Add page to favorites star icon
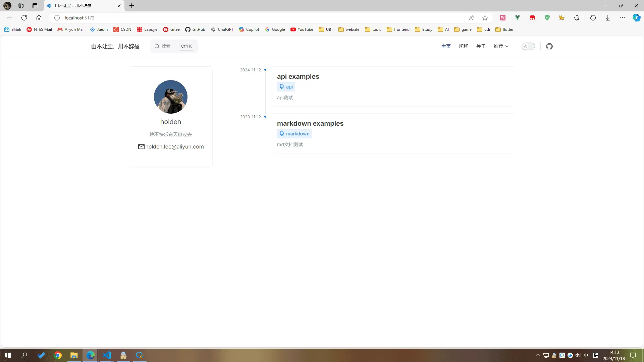Image resolution: width=644 pixels, height=362 pixels. [x=485, y=18]
